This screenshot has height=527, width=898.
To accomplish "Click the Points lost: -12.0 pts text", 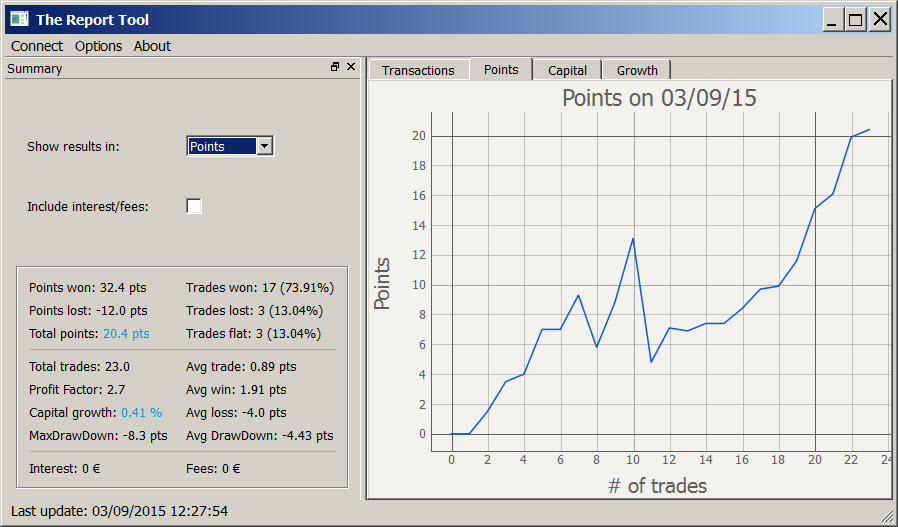I will pyautogui.click(x=88, y=310).
